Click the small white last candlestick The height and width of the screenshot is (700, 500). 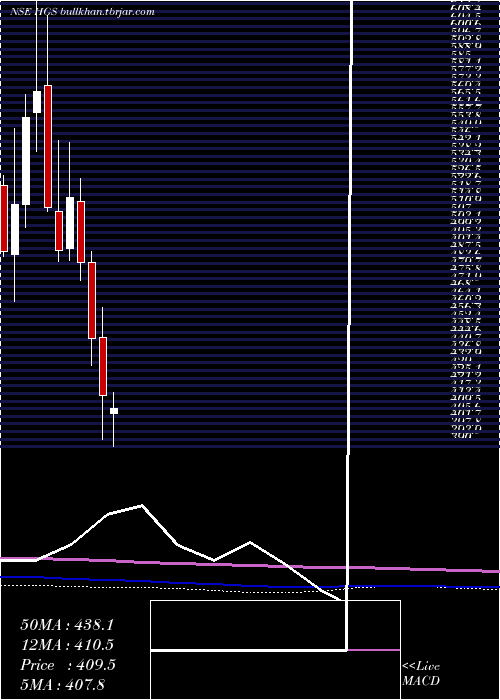(x=114, y=411)
